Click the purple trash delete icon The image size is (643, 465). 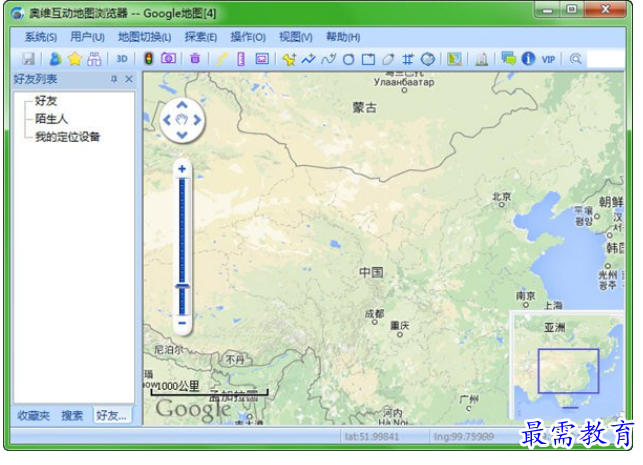point(195,59)
